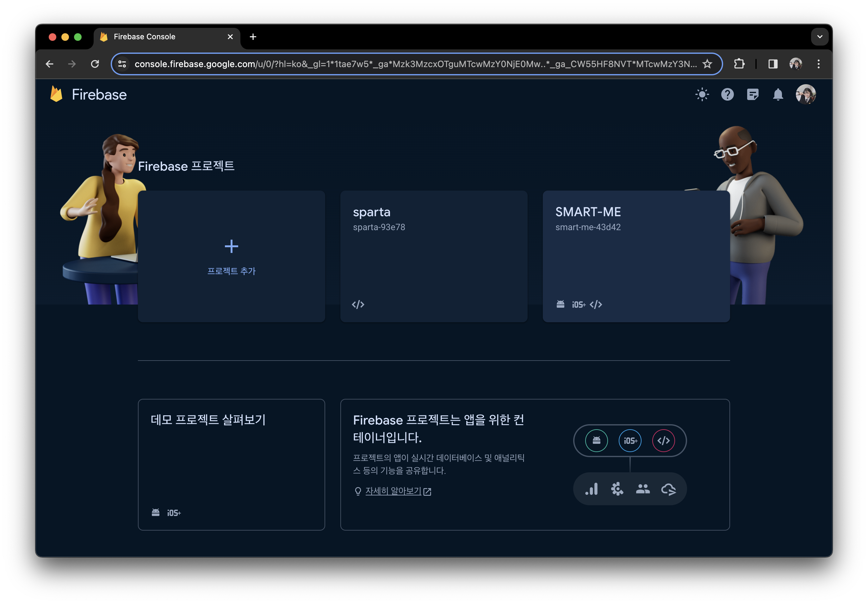This screenshot has width=868, height=604.
Task: Open the release notes feedback icon
Action: (x=753, y=94)
